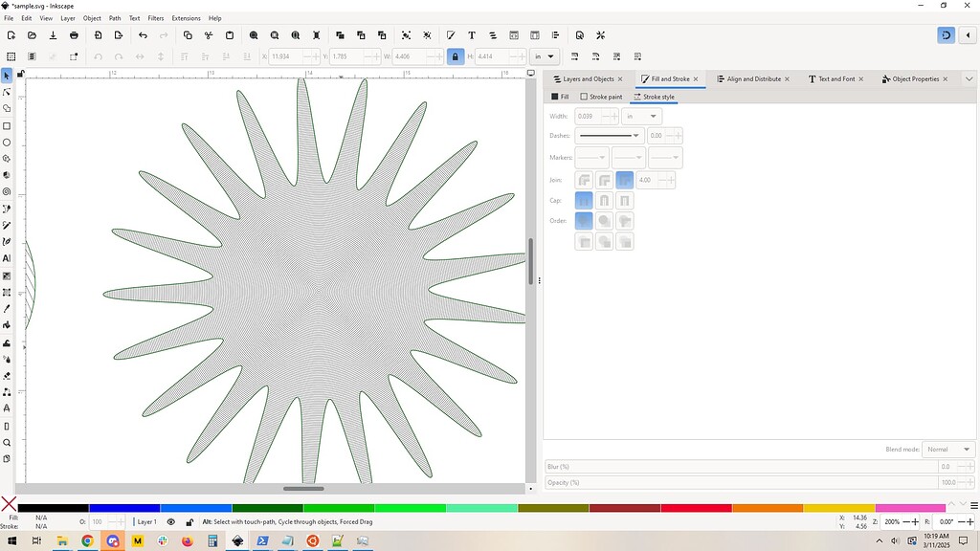The image size is (980, 551).
Task: Expand the dock panel tabs chevron
Action: click(x=969, y=79)
